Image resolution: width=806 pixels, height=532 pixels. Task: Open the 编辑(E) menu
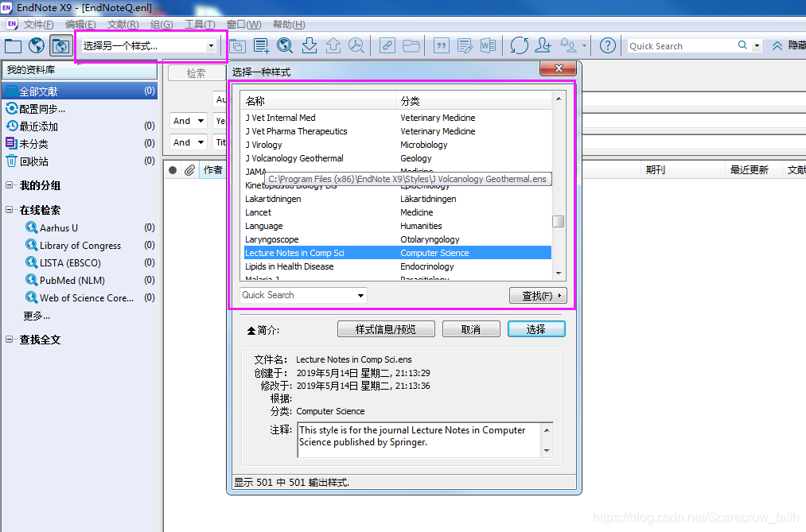pos(80,25)
